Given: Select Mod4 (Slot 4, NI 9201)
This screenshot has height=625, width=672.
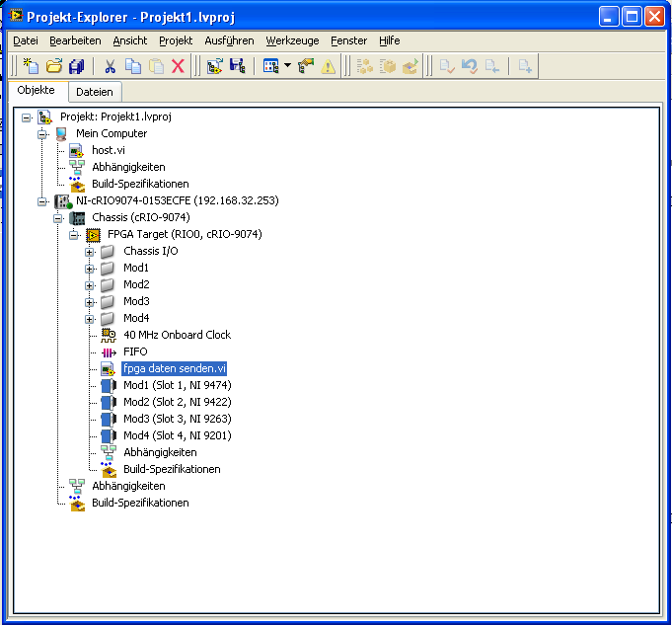Looking at the screenshot, I should coord(178,435).
